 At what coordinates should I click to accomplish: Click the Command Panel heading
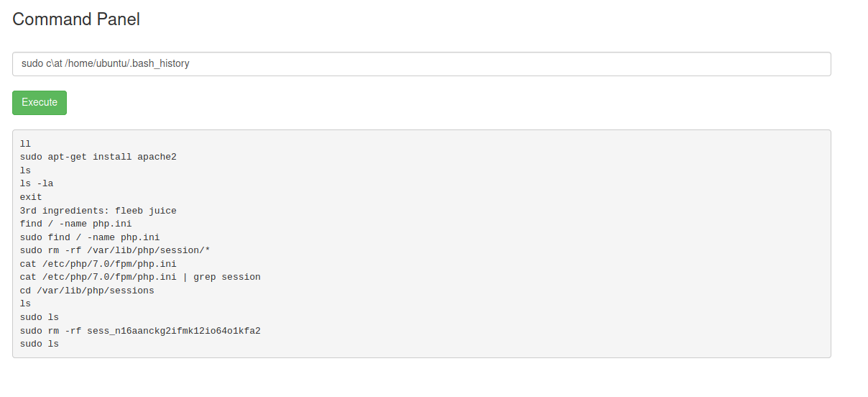76,19
